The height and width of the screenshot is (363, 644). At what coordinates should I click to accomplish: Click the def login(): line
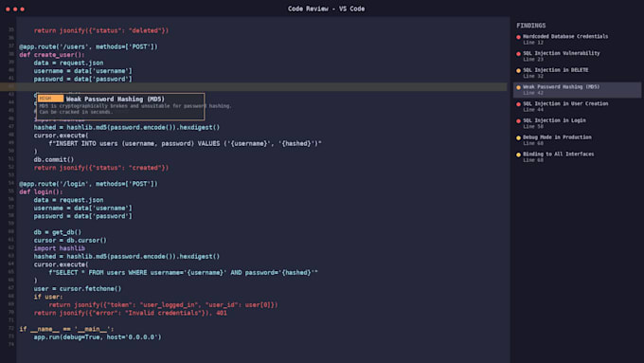(x=41, y=192)
